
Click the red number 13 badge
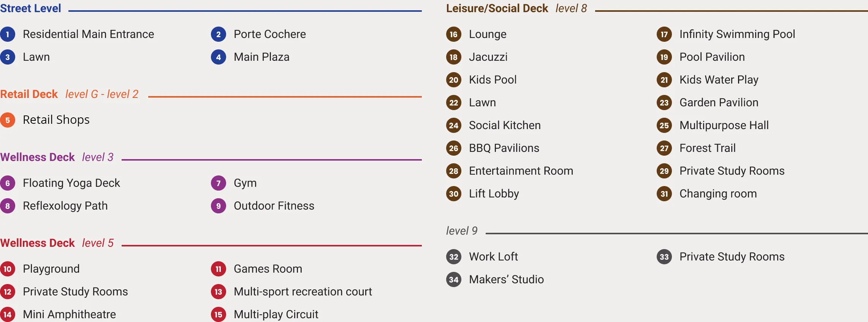[219, 292]
